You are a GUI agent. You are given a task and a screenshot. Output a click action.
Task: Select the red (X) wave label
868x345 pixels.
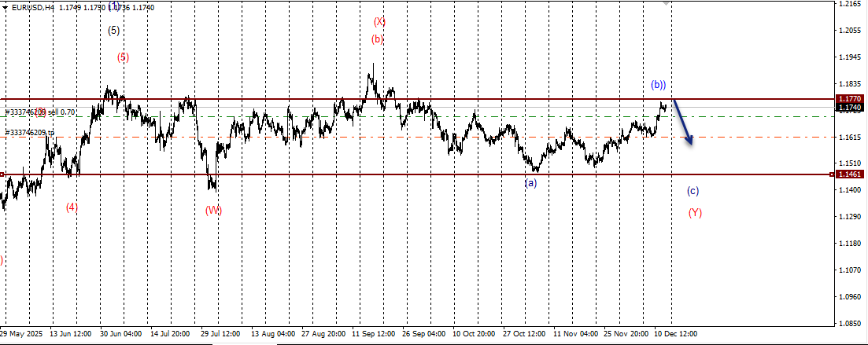(x=379, y=22)
